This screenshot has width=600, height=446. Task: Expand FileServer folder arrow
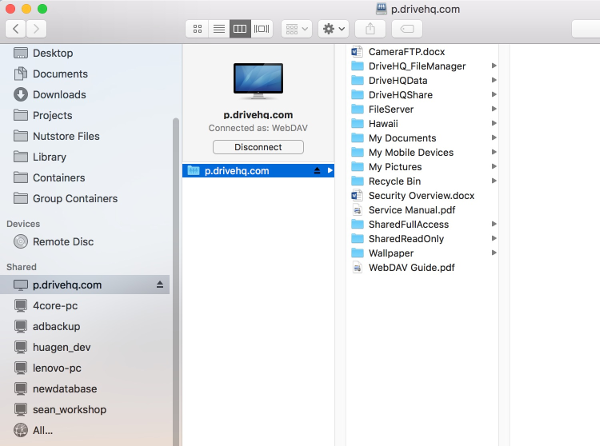pyautogui.click(x=494, y=109)
